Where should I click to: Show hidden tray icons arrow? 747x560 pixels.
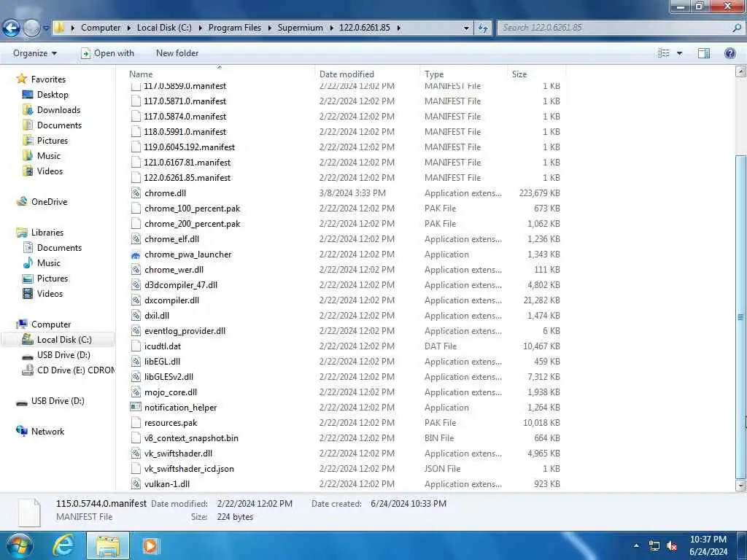(x=636, y=545)
